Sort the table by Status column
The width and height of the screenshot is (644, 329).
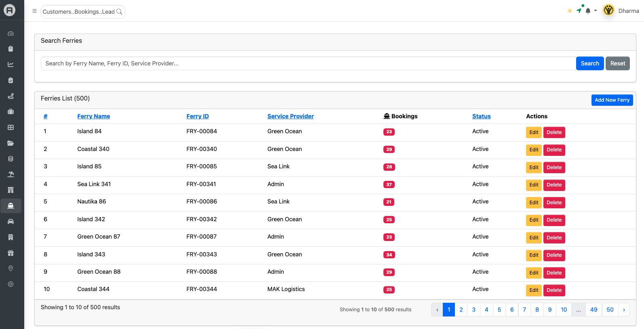[482, 116]
